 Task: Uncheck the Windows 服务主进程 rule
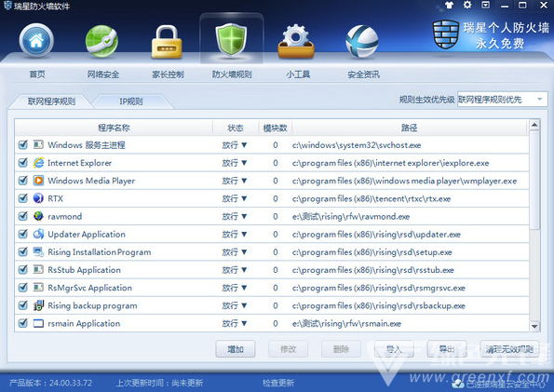[23, 144]
